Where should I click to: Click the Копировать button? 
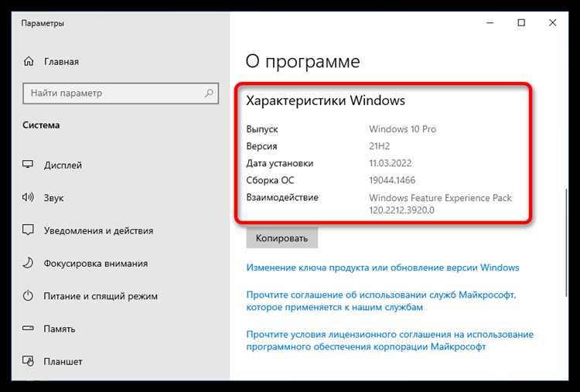[281, 238]
